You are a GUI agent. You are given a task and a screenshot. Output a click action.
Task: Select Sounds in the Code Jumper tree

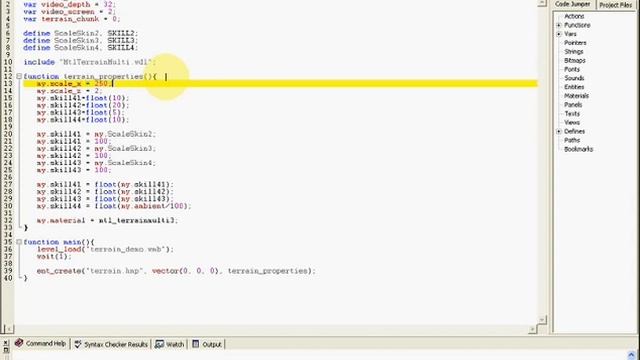coord(574,78)
